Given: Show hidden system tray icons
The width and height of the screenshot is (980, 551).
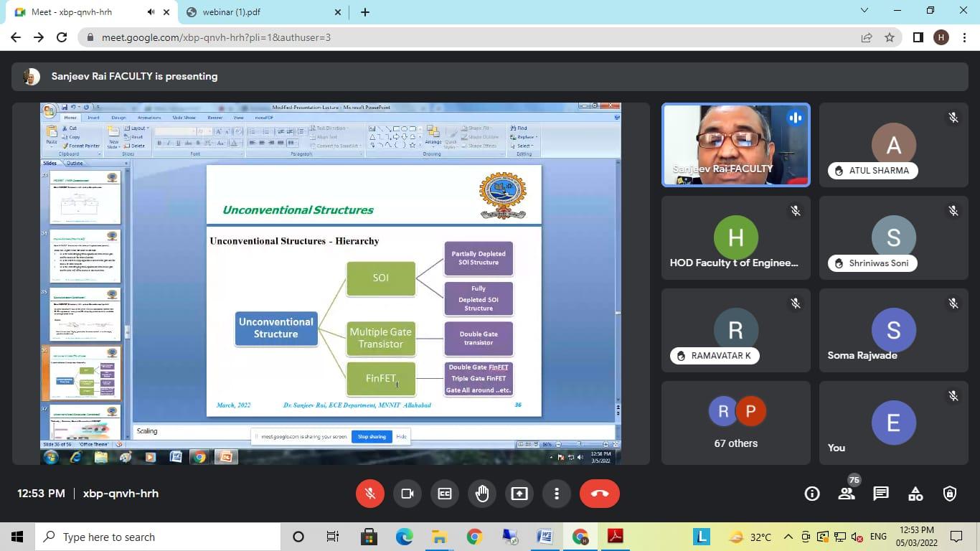Looking at the screenshot, I should 788,537.
